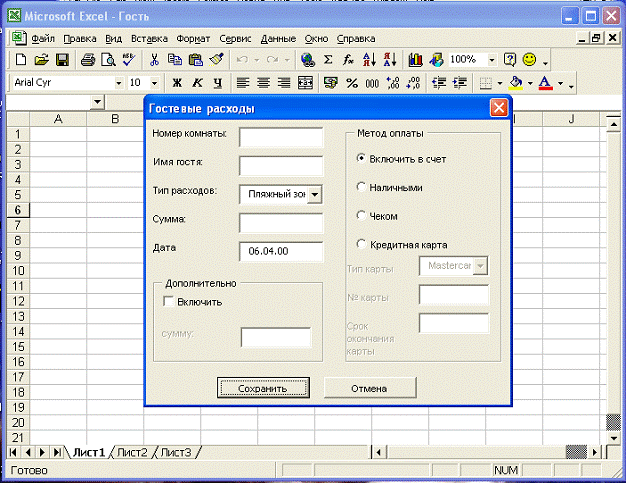Click the 'Имя гостя' input field

tap(281, 166)
